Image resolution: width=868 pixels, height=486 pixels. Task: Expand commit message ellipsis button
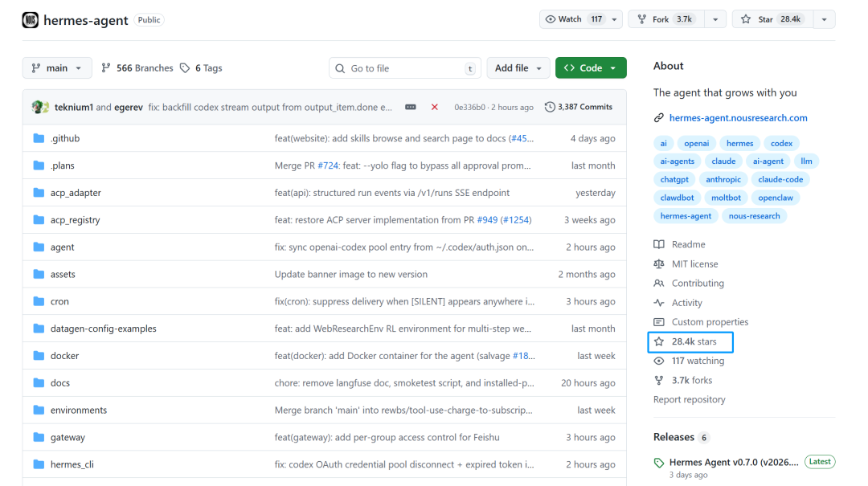tap(411, 107)
